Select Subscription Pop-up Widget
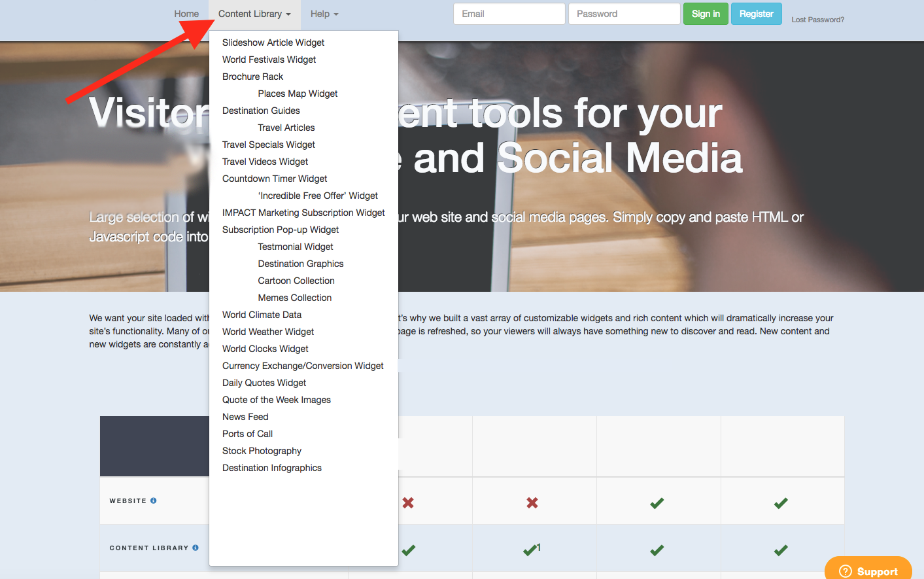This screenshot has height=579, width=924. [281, 230]
